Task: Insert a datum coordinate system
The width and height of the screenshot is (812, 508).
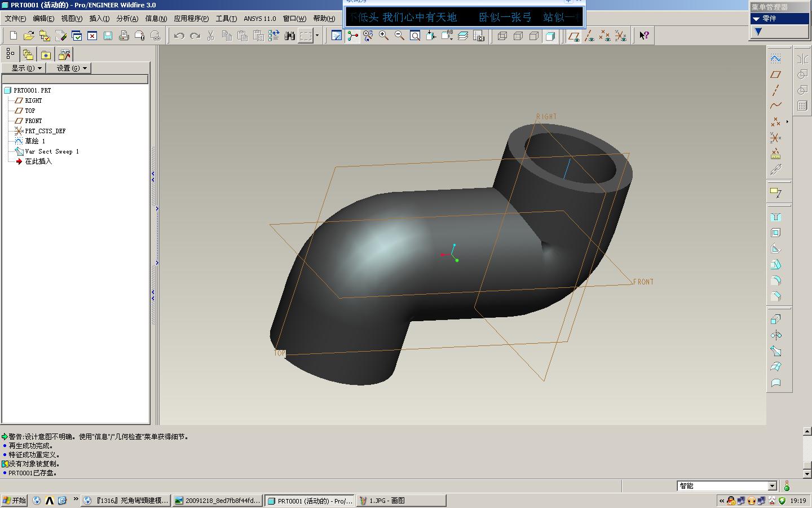Action: coord(776,138)
